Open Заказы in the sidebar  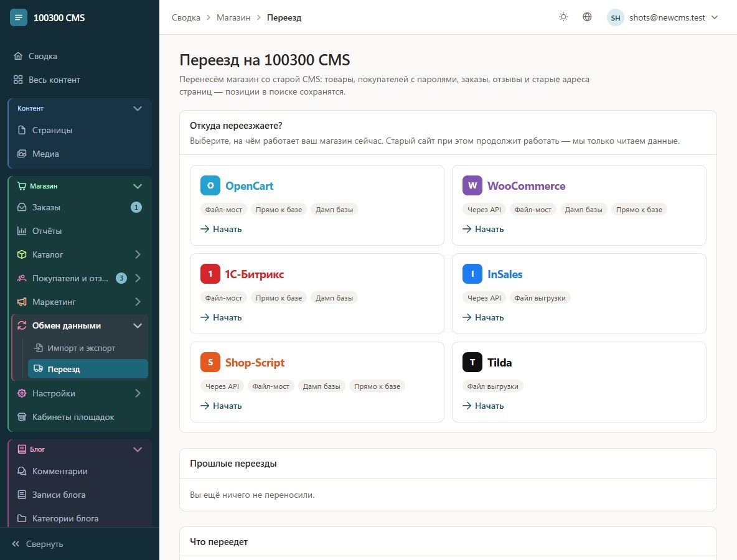coord(80,207)
